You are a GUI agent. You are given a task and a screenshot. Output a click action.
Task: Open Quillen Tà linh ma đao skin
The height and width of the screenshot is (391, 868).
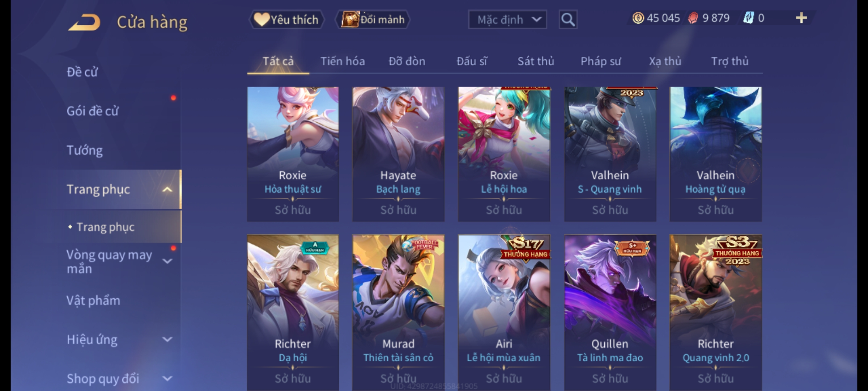pyautogui.click(x=610, y=312)
